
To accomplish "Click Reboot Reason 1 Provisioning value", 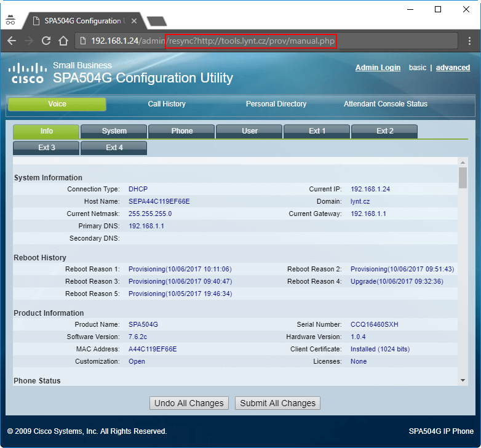I will click(180, 269).
